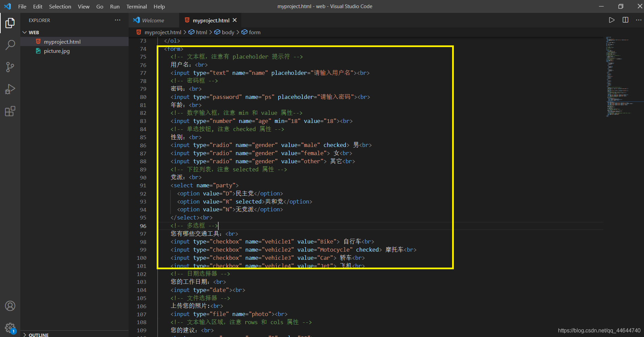The width and height of the screenshot is (644, 337).
Task: Open picture.jpg in Explorer tree
Action: click(74, 51)
